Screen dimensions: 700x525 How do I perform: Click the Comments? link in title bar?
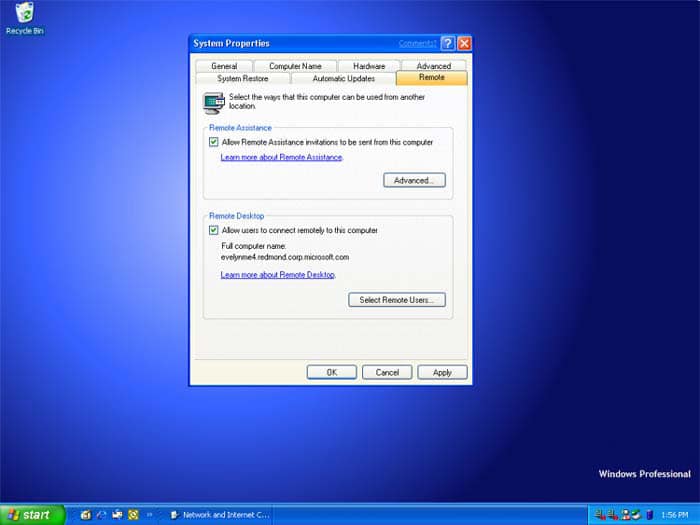[x=417, y=43]
